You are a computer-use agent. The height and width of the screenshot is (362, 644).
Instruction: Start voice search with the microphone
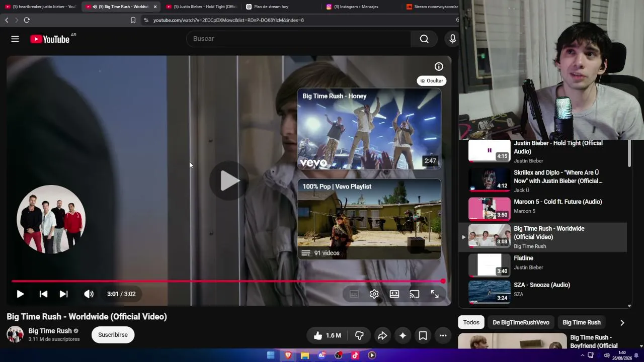pyautogui.click(x=452, y=39)
